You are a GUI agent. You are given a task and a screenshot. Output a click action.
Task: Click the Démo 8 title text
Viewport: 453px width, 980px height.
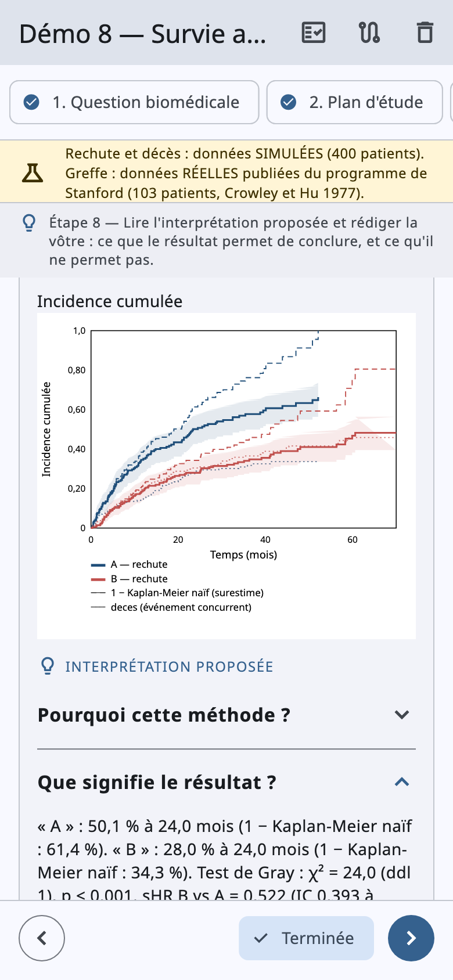point(143,34)
